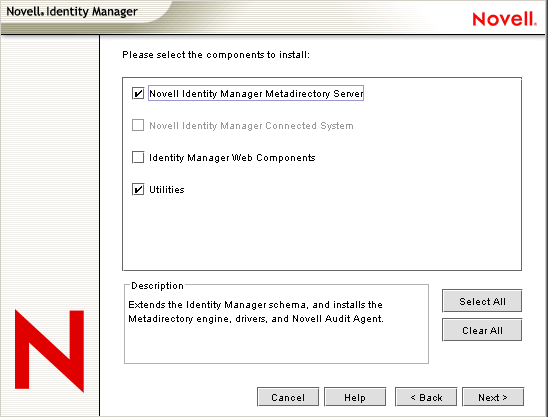Image resolution: width=548 pixels, height=417 pixels.
Task: Select the 'Utilities' label text
Action: click(x=167, y=189)
